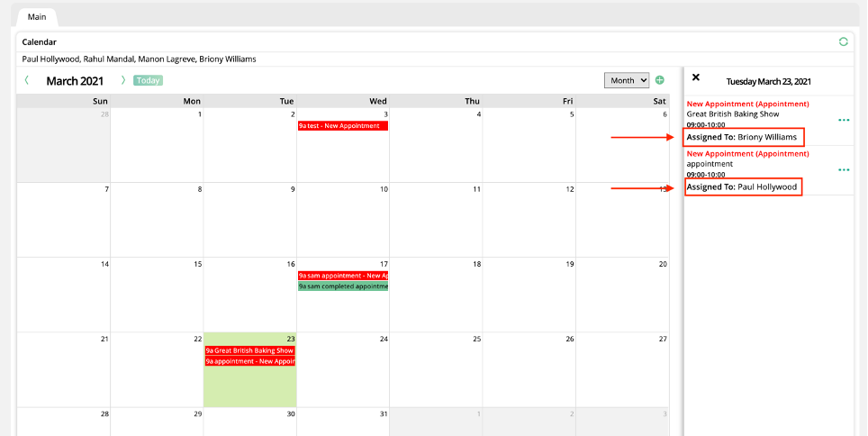Advance to next month with right chevron
The image size is (868, 436).
[x=123, y=80]
